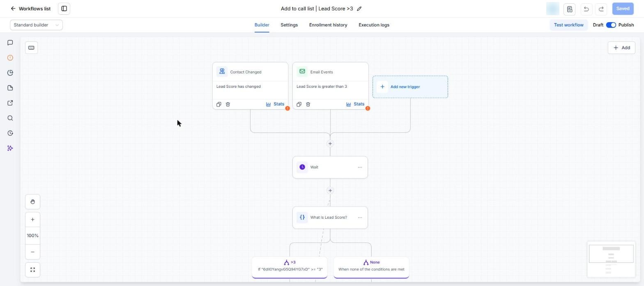644x286 pixels.
Task: Click the search magnifier sidebar icon
Action: coord(10,118)
